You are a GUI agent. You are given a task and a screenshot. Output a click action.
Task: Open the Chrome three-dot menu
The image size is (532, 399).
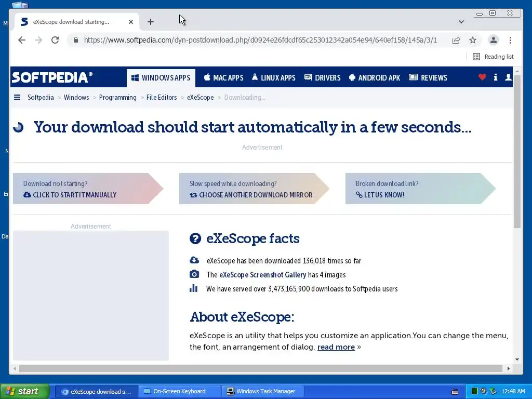pos(510,40)
